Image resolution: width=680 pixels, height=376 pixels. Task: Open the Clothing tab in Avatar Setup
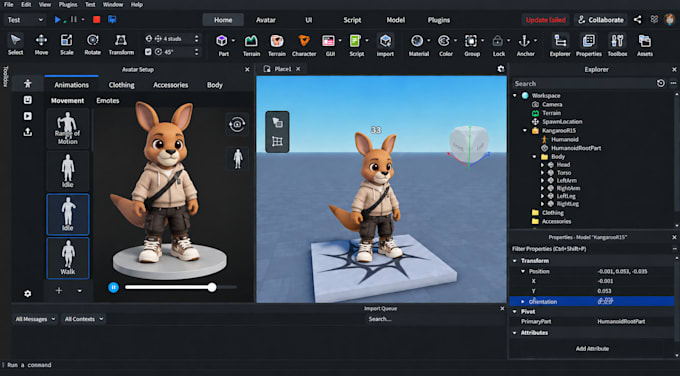tap(121, 85)
